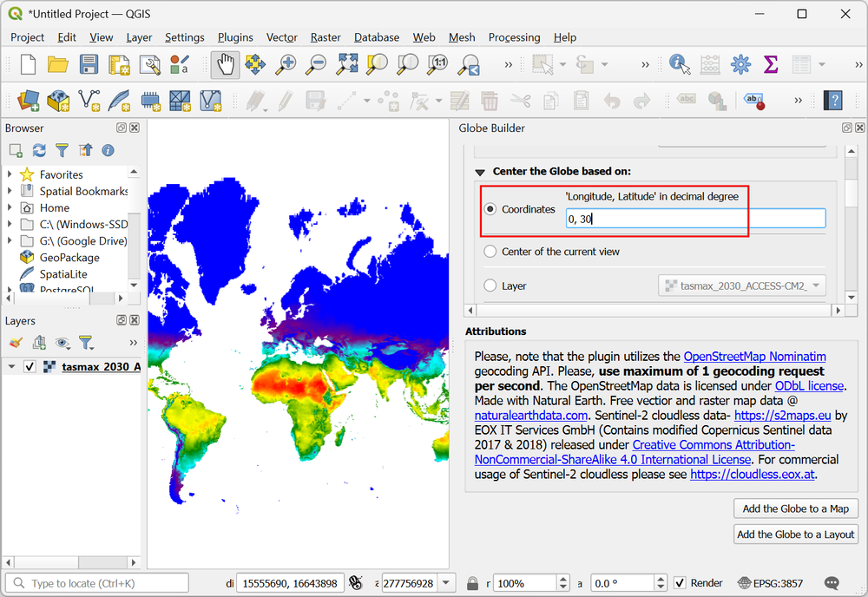The width and height of the screenshot is (868, 597).
Task: Expand the Spatial Bookmarks item
Action: tap(10, 191)
